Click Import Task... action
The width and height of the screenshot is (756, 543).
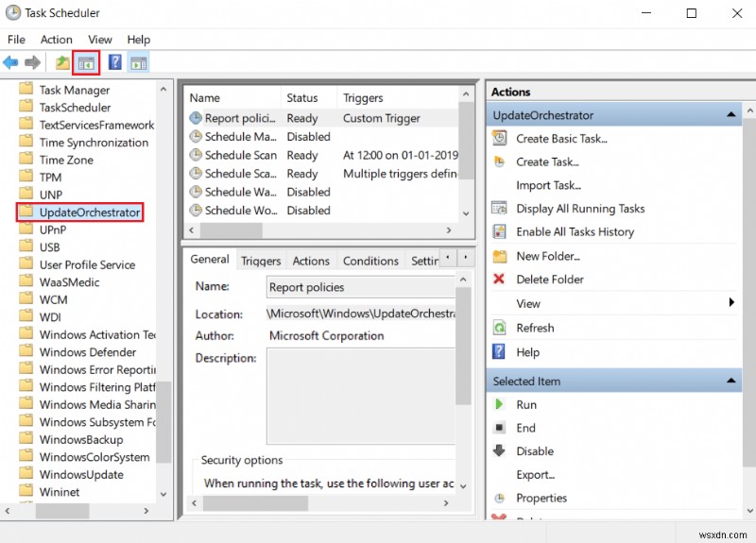click(548, 185)
